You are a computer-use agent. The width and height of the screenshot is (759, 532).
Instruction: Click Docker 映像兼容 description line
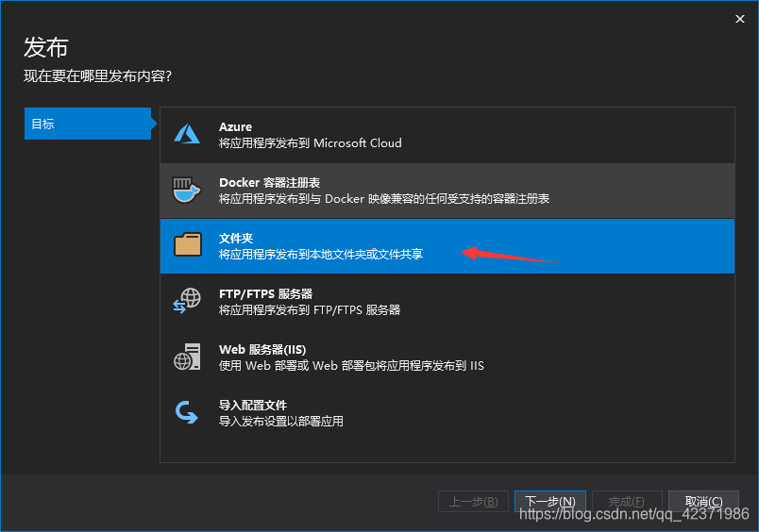click(384, 199)
